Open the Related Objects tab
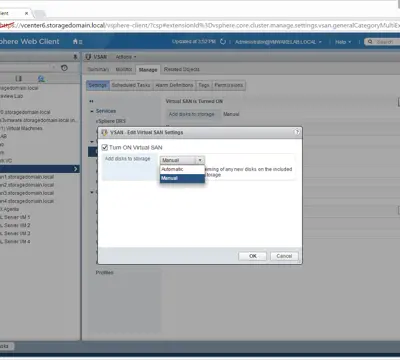This screenshot has height=360, width=400. [182, 69]
